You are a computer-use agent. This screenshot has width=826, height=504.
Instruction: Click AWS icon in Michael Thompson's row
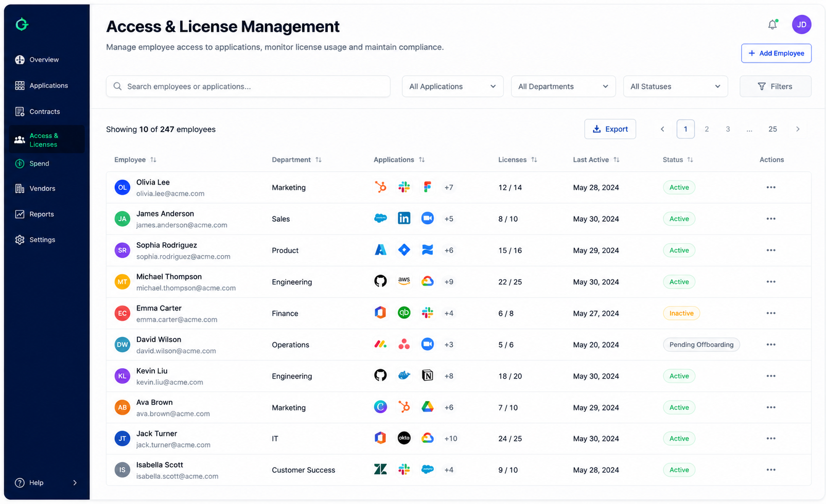(404, 281)
